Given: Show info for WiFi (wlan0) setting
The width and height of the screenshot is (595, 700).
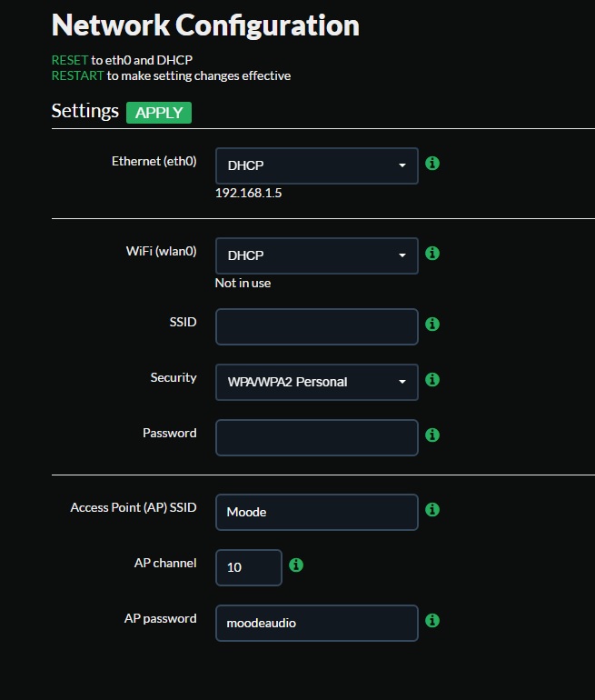Looking at the screenshot, I should (432, 253).
